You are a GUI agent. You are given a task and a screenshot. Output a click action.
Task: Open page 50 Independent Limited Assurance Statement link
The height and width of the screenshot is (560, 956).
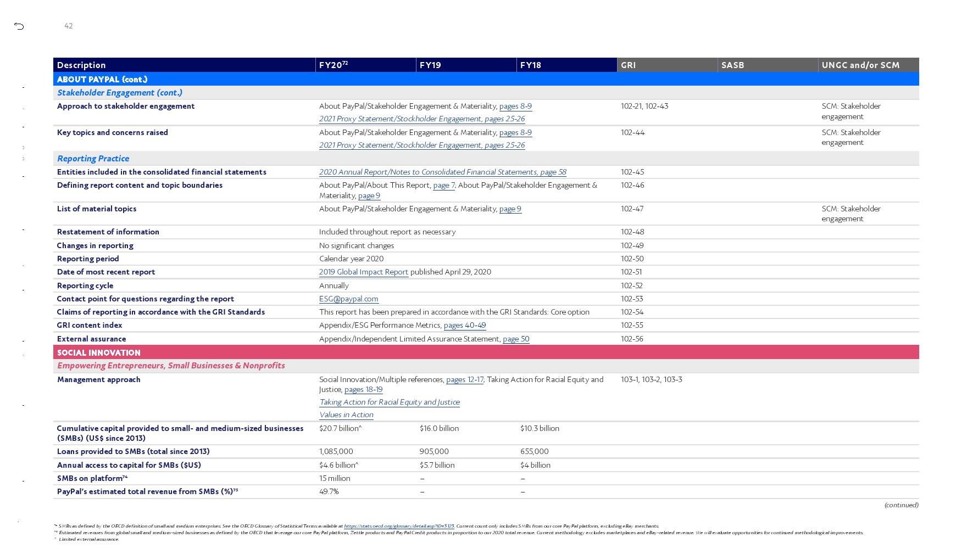click(x=516, y=339)
